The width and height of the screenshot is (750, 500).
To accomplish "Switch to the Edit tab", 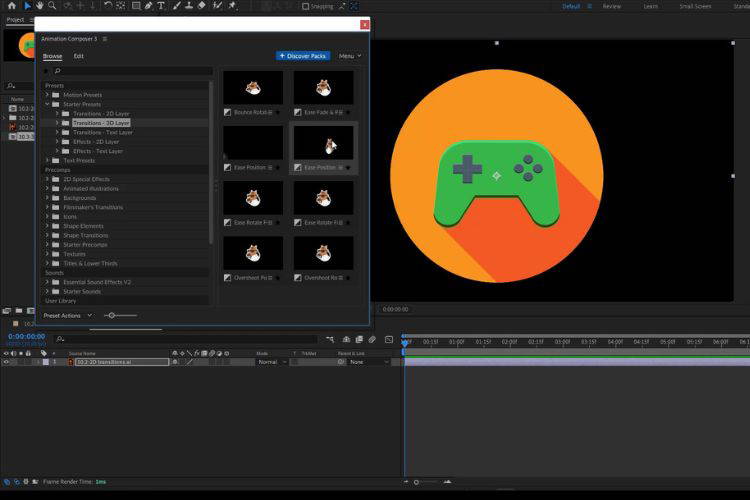I will point(78,56).
